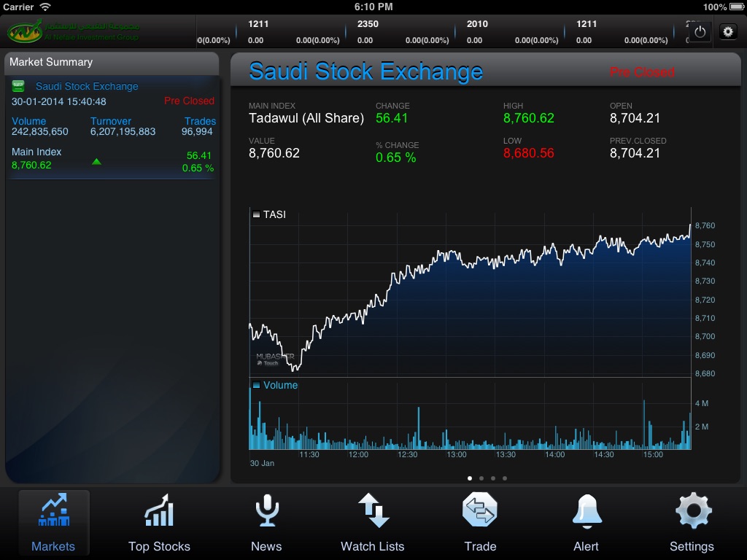Select the second page indicator dot

(x=481, y=478)
